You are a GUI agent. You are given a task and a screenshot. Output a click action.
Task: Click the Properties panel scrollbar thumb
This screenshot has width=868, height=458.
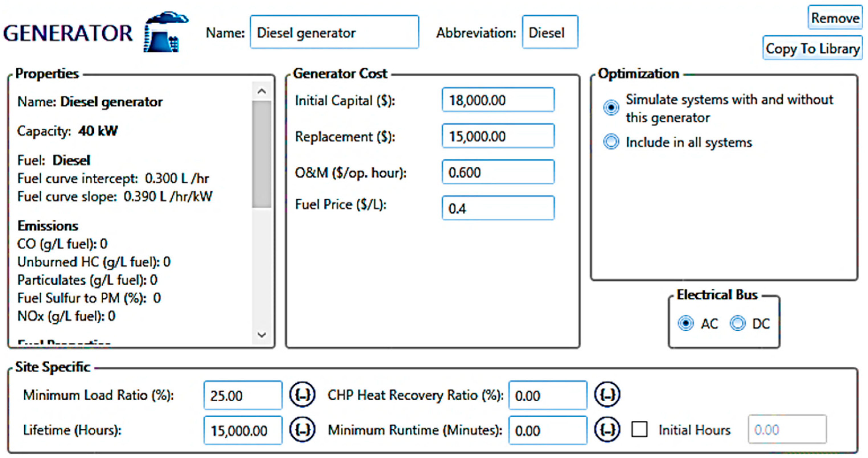coord(261,154)
